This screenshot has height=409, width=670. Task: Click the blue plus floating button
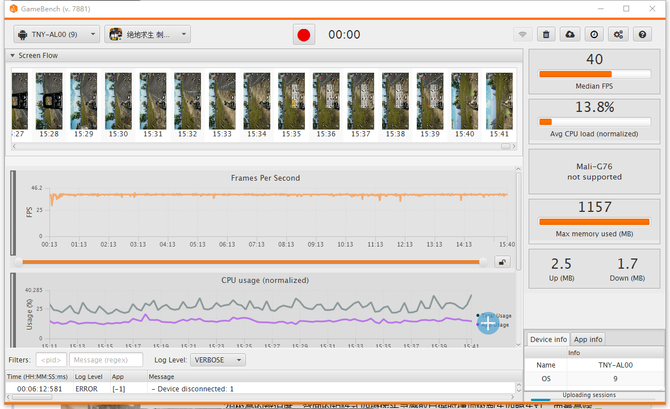[x=488, y=322]
